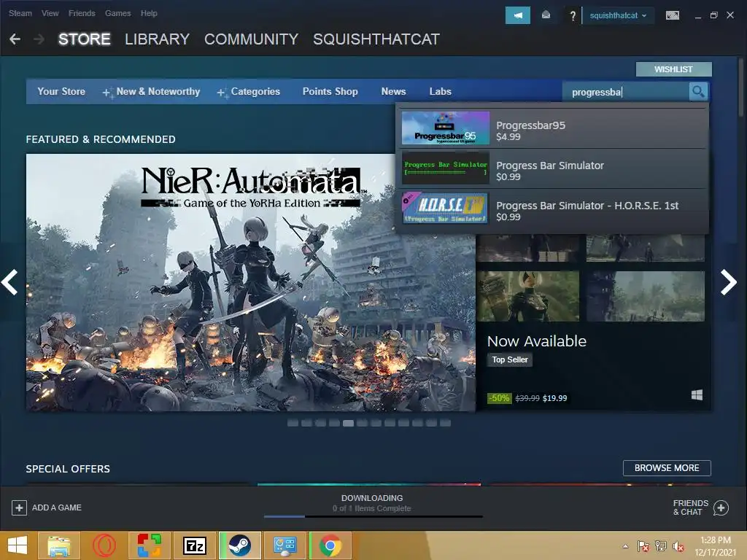Click the Windows platform icon on NieR
The height and width of the screenshot is (560, 747).
pyautogui.click(x=697, y=395)
